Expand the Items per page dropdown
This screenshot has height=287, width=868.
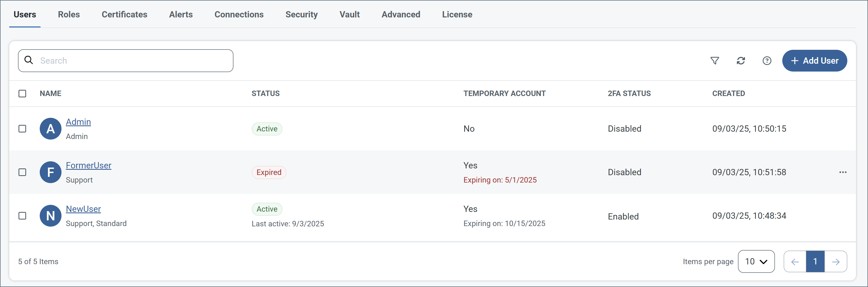click(x=756, y=261)
